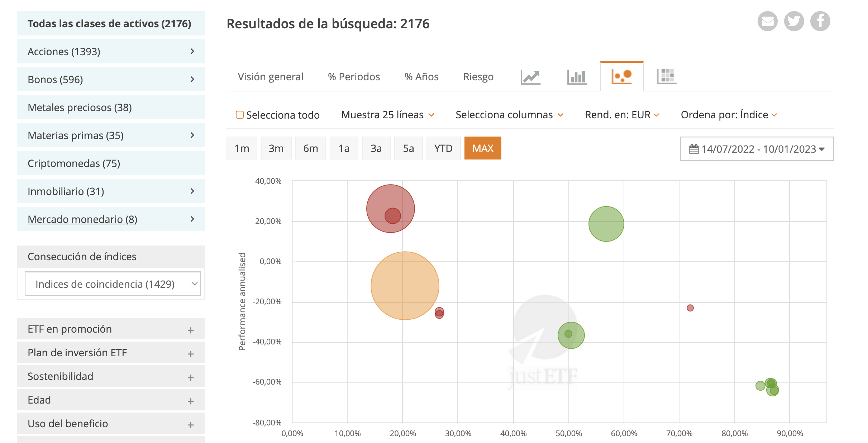Share results on Facebook
This screenshot has width=868, height=443.
tap(820, 21)
